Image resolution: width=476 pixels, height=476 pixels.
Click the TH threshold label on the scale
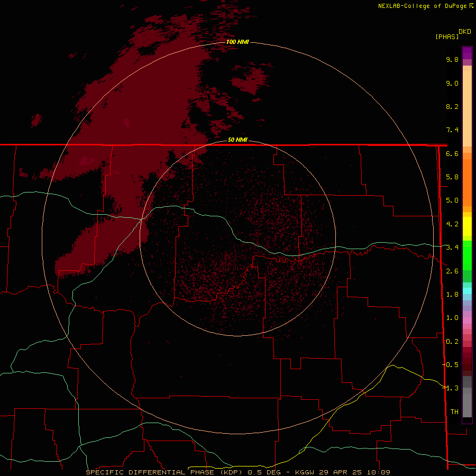point(454,412)
